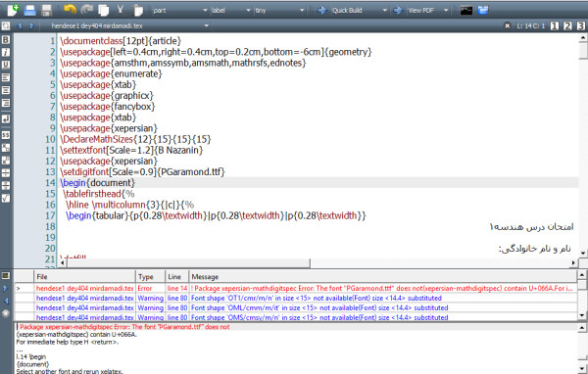Viewport: 588px width, 374px height.
Task: Insert a new line with the return-arrow icon
Action: [6, 118]
